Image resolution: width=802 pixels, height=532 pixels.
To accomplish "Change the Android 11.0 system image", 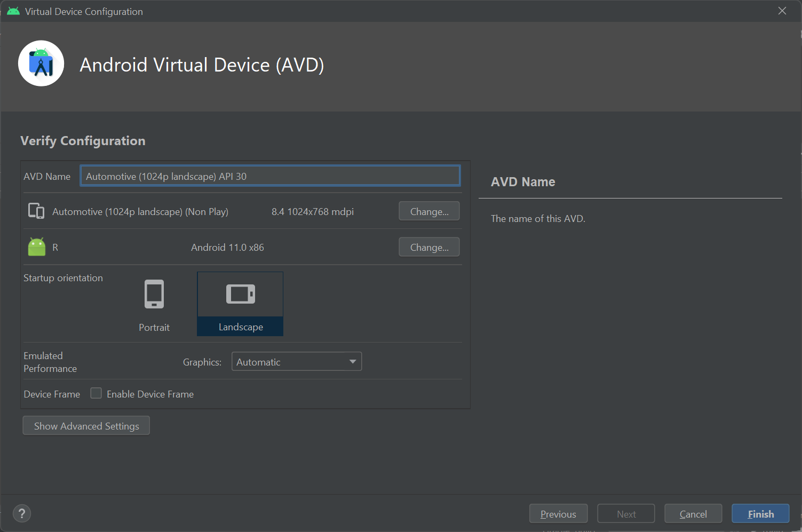I will point(429,247).
